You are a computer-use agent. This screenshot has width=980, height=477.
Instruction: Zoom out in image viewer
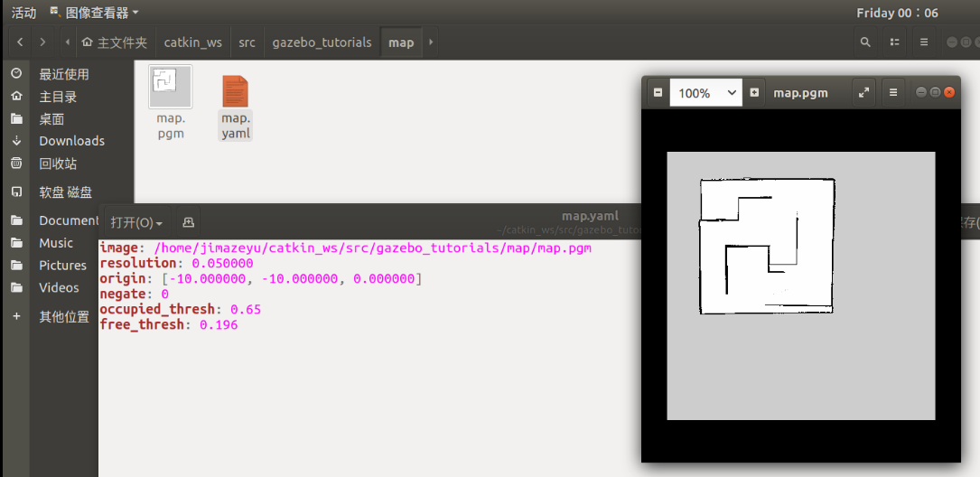click(658, 92)
